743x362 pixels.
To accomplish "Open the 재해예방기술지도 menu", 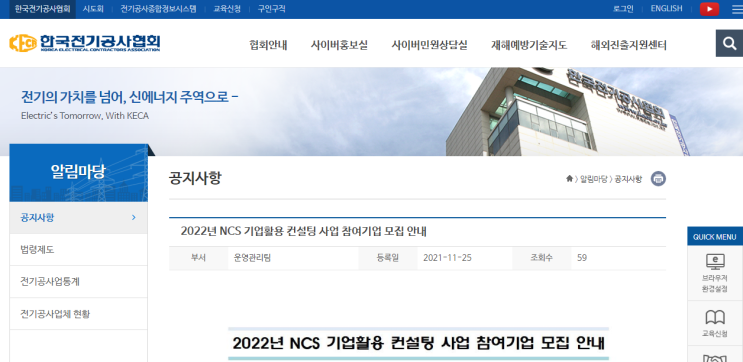I will pos(529,45).
